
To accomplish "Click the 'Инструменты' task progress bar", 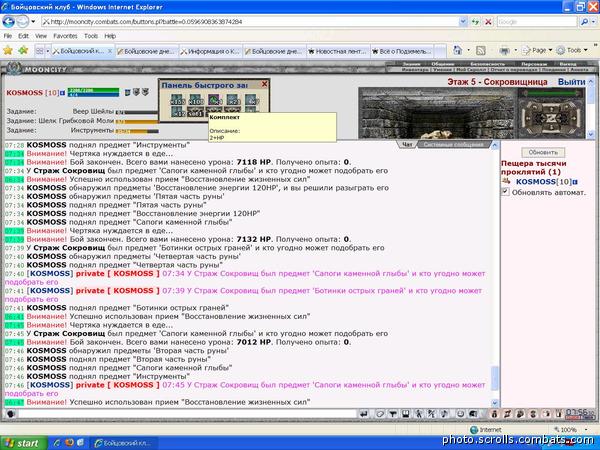I will pyautogui.click(x=137, y=131).
